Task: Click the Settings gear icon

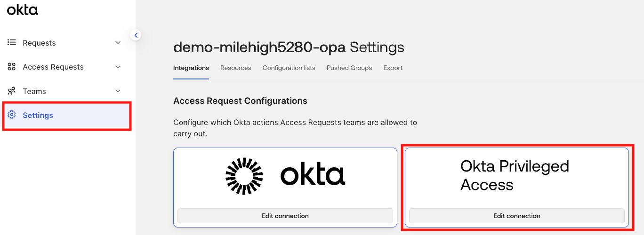Action: 12,115
